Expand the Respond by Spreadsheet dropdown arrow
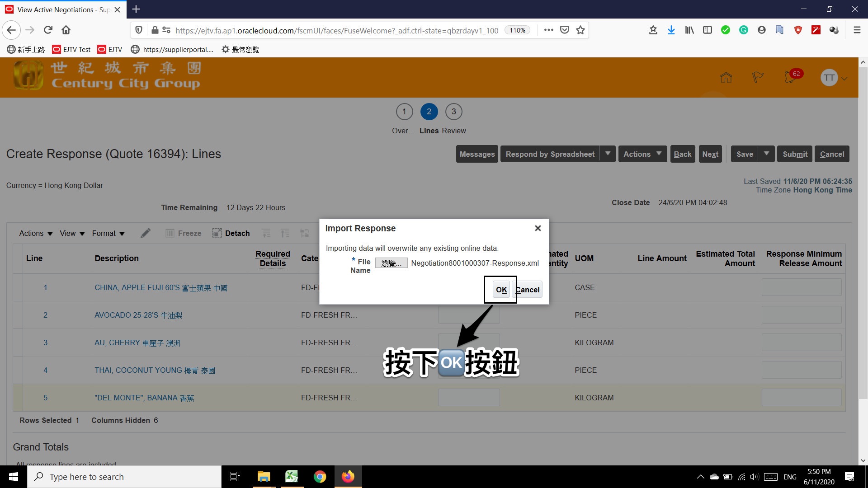Screen dimensions: 868x488 [608, 154]
